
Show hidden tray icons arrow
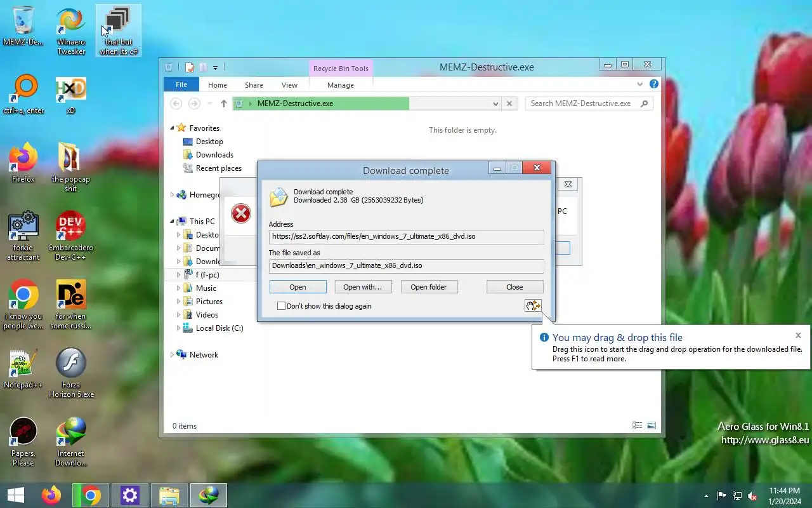pyautogui.click(x=706, y=495)
